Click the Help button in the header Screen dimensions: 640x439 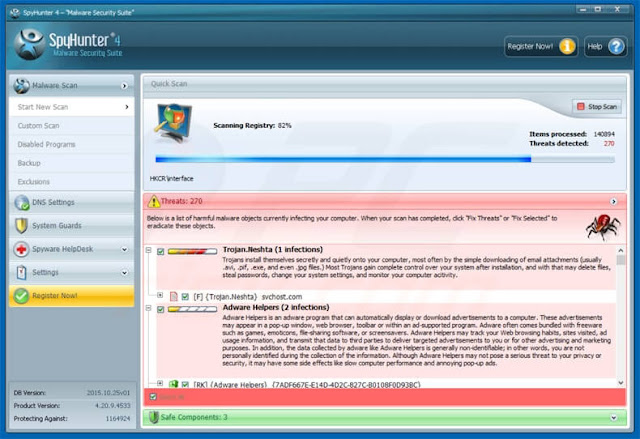click(x=606, y=47)
